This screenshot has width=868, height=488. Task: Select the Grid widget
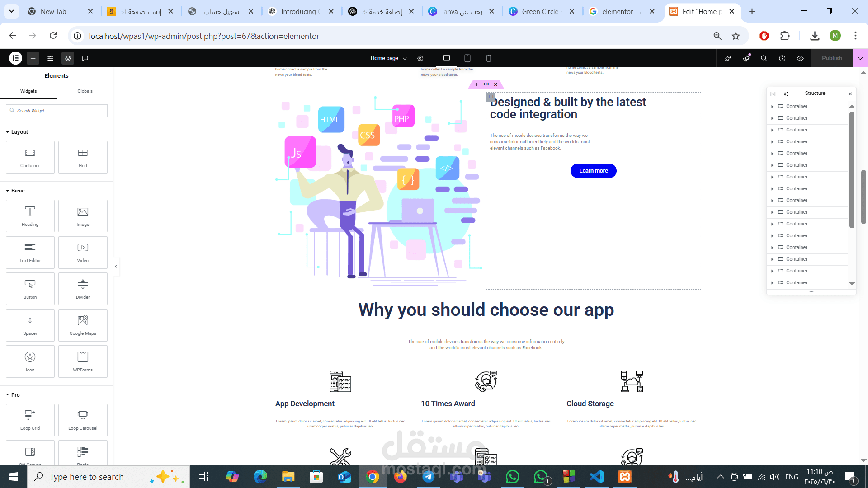(83, 157)
